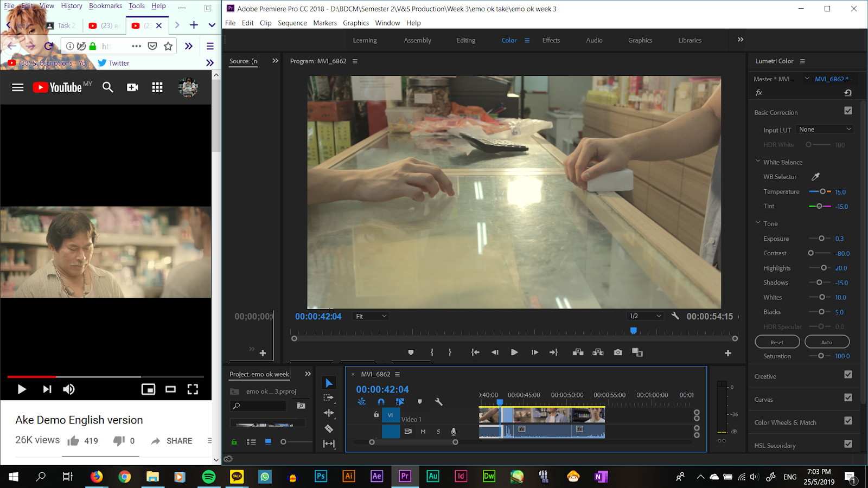Open After Effects from the Windows taskbar

point(377,477)
